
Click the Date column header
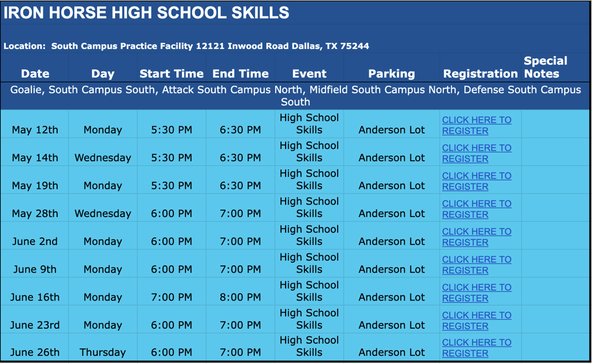pos(35,73)
